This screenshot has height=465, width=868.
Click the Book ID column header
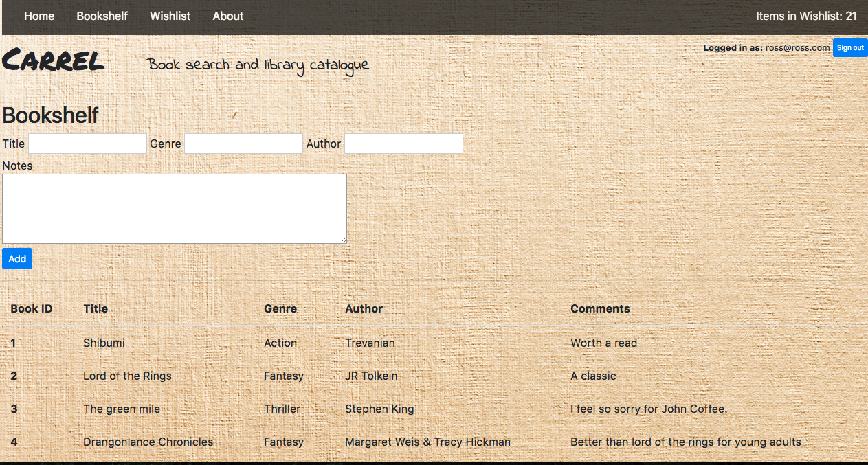click(x=32, y=308)
